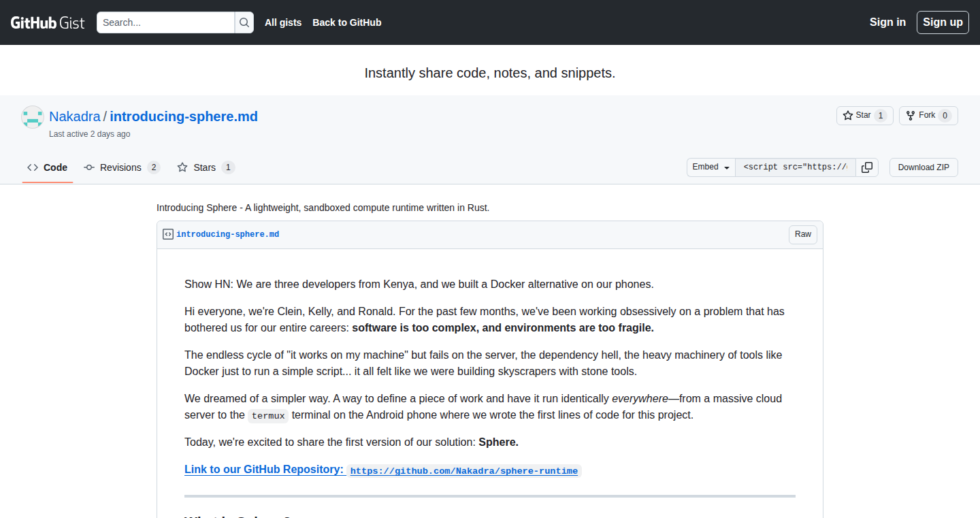The height and width of the screenshot is (518, 980).
Task: Click the 'Show HN' opening paragraph
Action: coord(419,285)
